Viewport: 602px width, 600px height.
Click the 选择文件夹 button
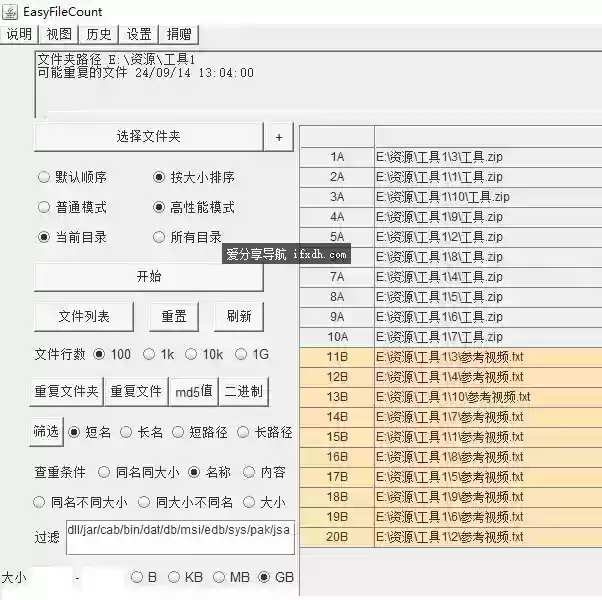point(149,137)
